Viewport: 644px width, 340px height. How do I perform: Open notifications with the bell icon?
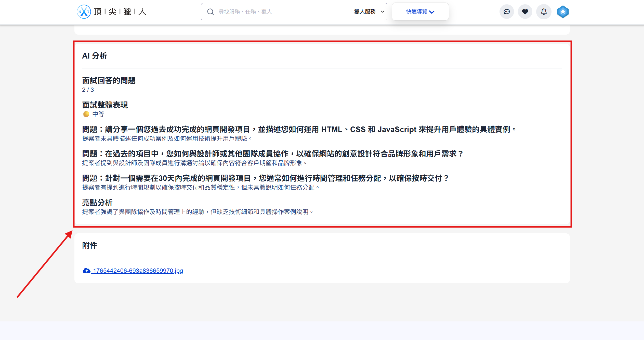pos(544,12)
